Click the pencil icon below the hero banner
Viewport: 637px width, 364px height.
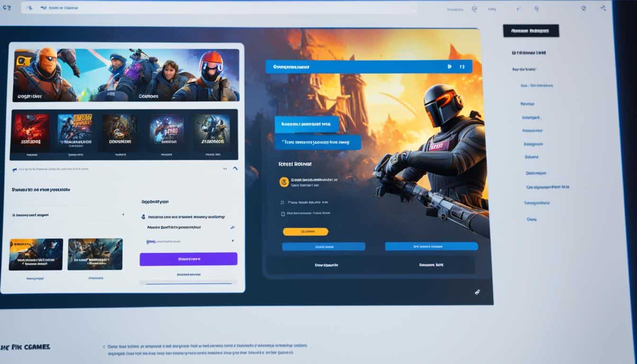477,292
